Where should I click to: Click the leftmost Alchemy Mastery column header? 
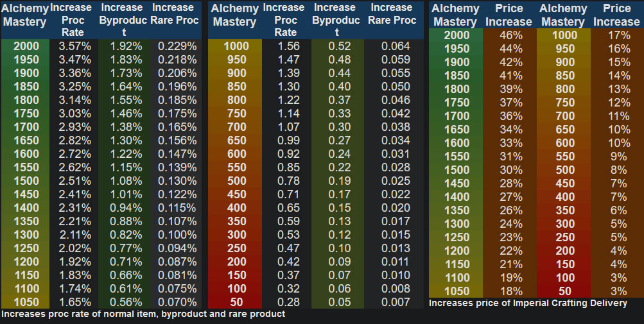pos(24,15)
